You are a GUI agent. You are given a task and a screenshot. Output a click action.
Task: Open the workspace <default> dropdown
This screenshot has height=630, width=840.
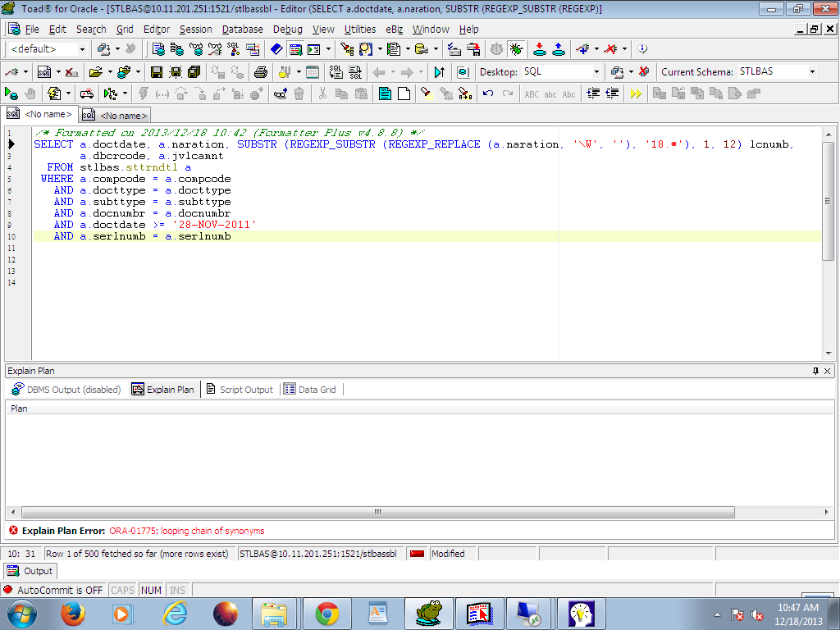82,49
